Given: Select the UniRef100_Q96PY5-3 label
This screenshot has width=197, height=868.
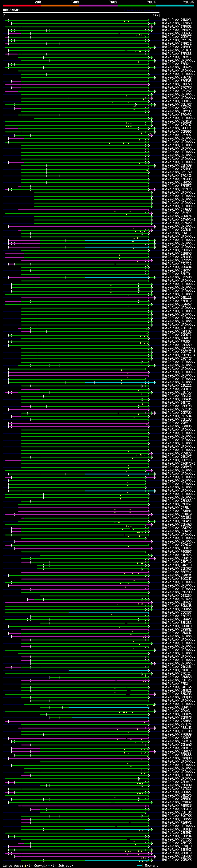Looking at the screenshot, I should pyautogui.click(x=178, y=464).
